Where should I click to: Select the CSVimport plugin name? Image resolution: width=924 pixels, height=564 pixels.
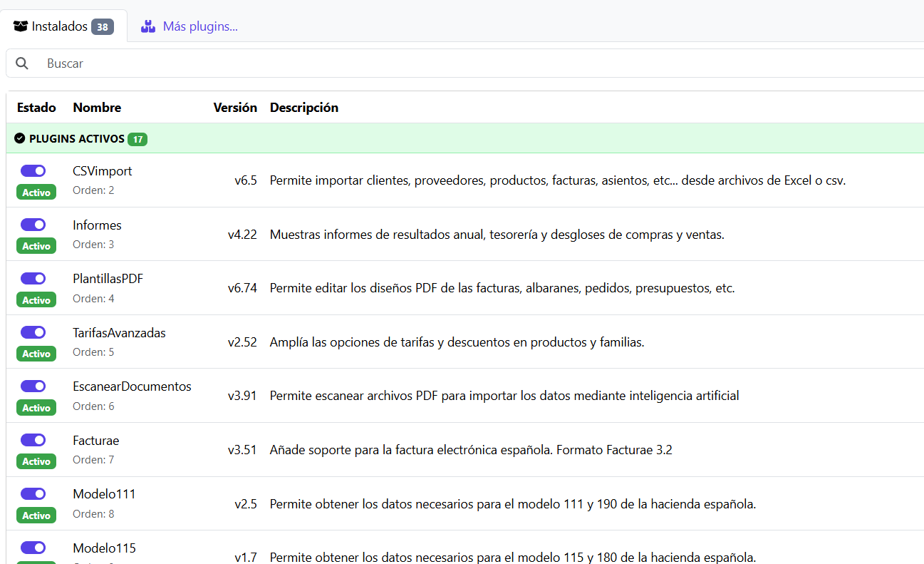102,171
